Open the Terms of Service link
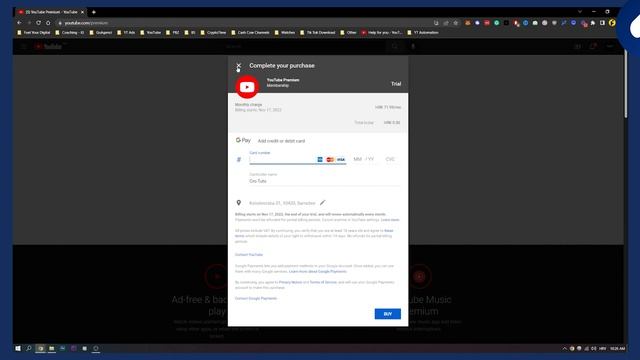The width and height of the screenshot is (640, 360). coord(323,282)
